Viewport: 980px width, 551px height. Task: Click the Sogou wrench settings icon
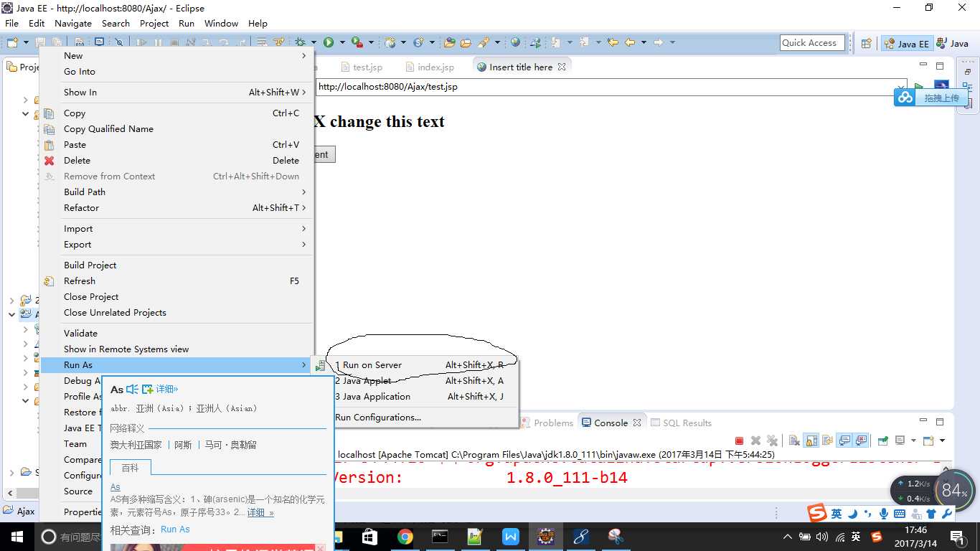[x=946, y=514]
